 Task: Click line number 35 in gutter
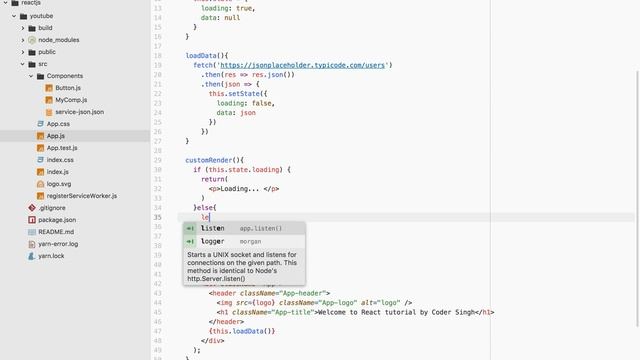tap(158, 218)
